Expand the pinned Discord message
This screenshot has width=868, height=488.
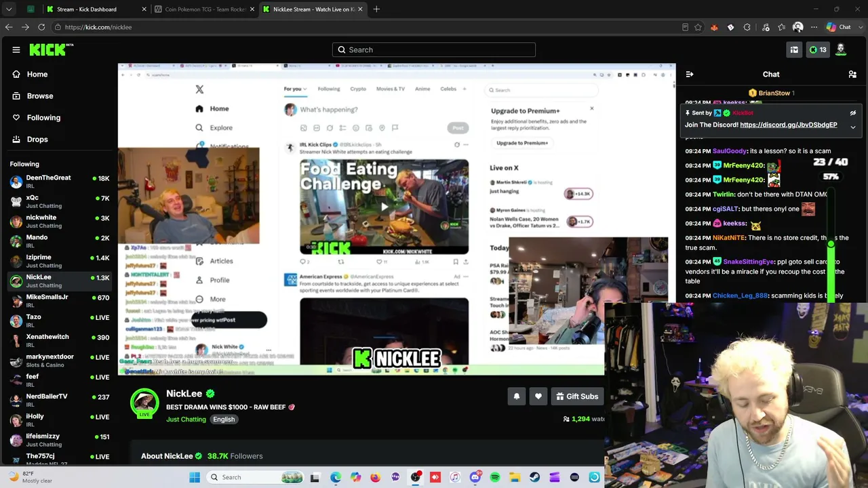click(853, 127)
